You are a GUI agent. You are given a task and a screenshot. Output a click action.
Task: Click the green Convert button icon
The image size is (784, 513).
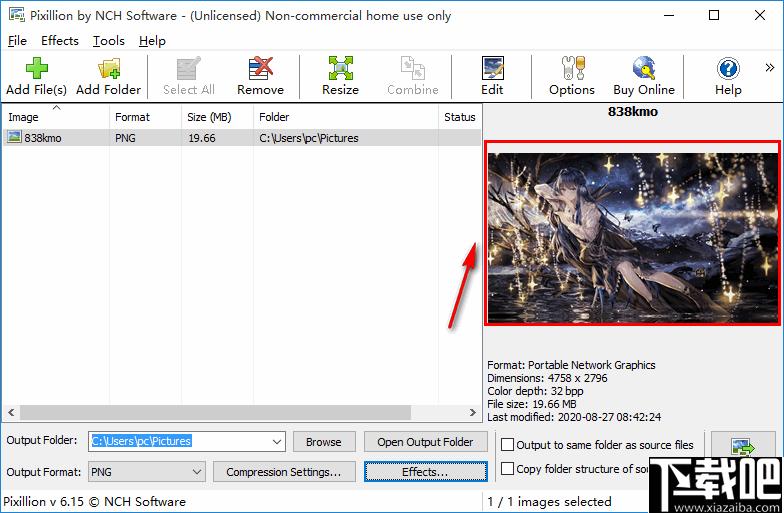click(742, 446)
